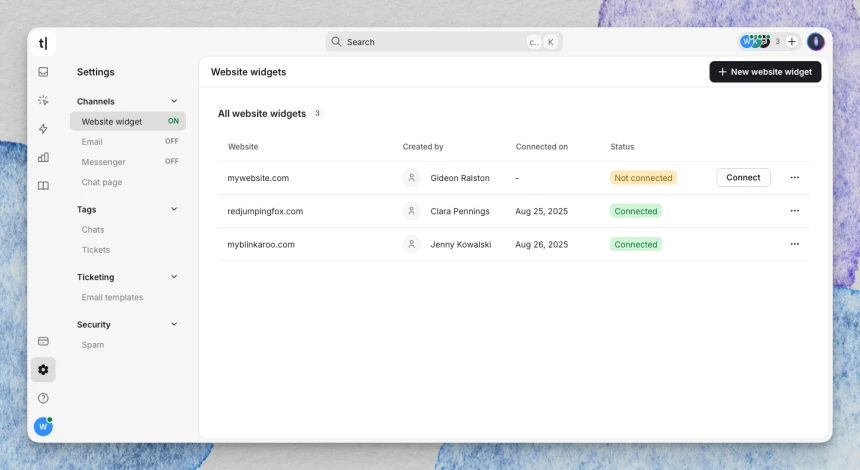
Task: Select Website widget in Channels
Action: [x=128, y=121]
